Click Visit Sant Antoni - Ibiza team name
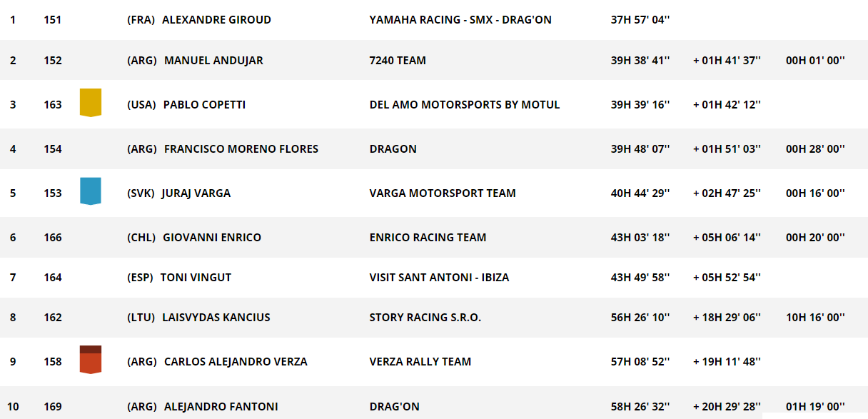This screenshot has height=419, width=868. (440, 278)
